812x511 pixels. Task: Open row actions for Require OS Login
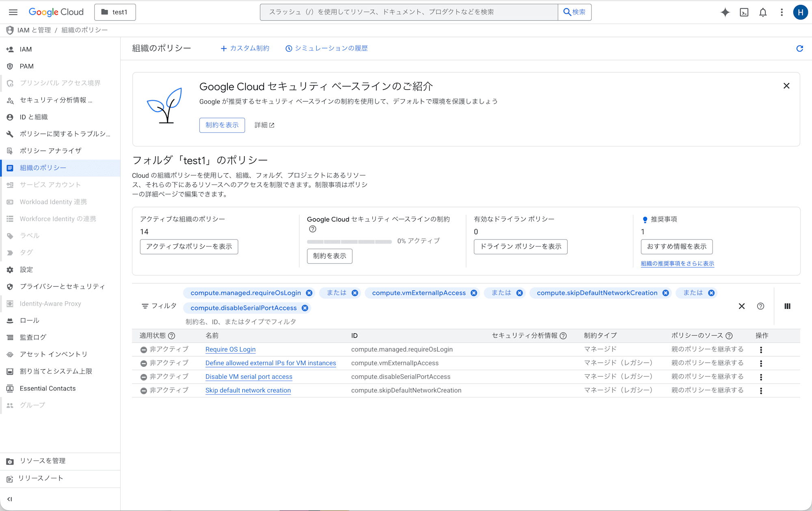coord(761,349)
